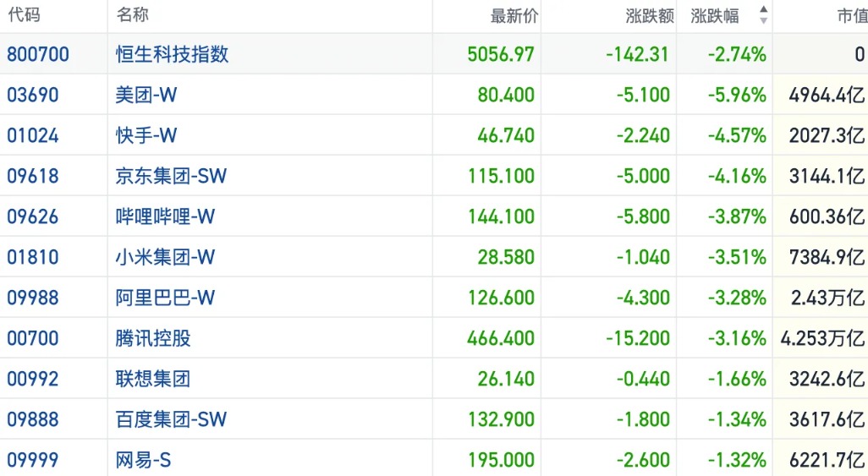The width and height of the screenshot is (868, 476).
Task: Click the 涨跌幅 header label
Action: (x=715, y=16)
